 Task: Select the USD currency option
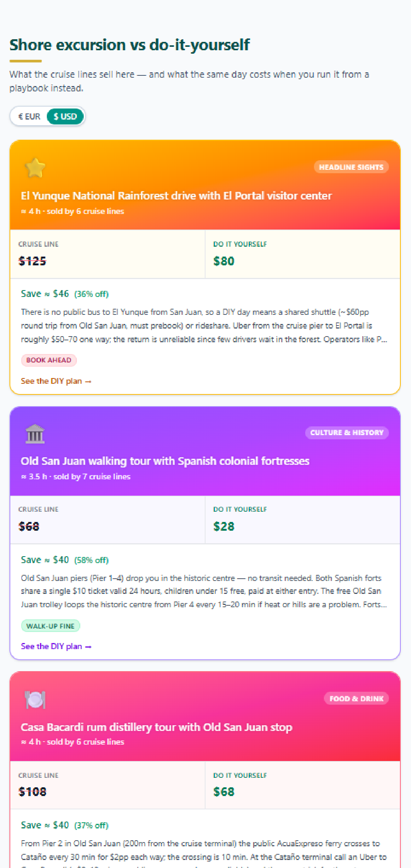[65, 116]
